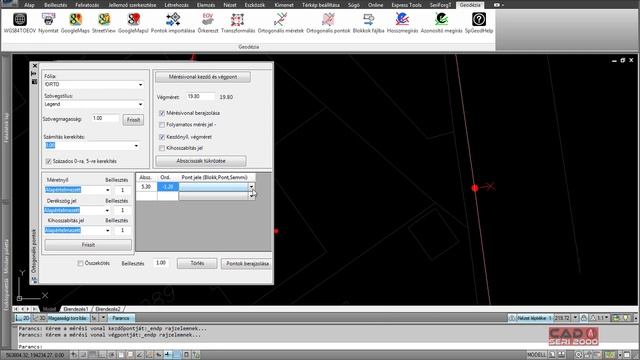Click the bottom Beillesztés 1.00 field
The height and width of the screenshot is (360, 640).
click(162, 263)
